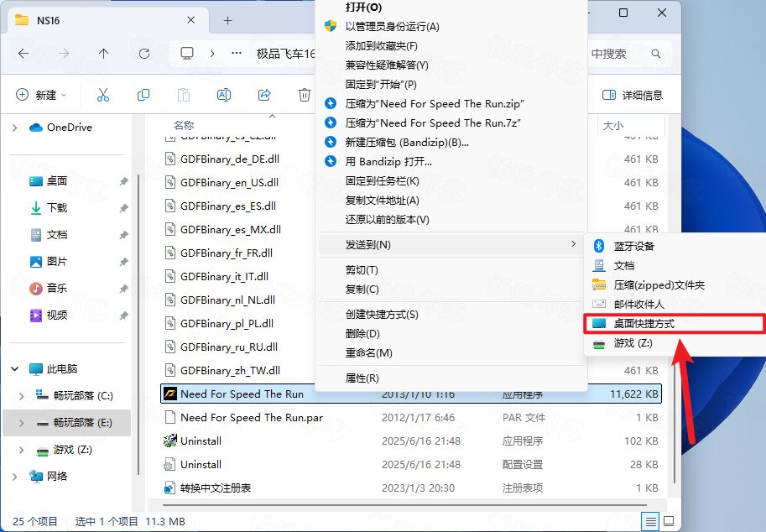The height and width of the screenshot is (532, 766).
Task: Click the first Uninstall application icon
Action: pos(170,441)
